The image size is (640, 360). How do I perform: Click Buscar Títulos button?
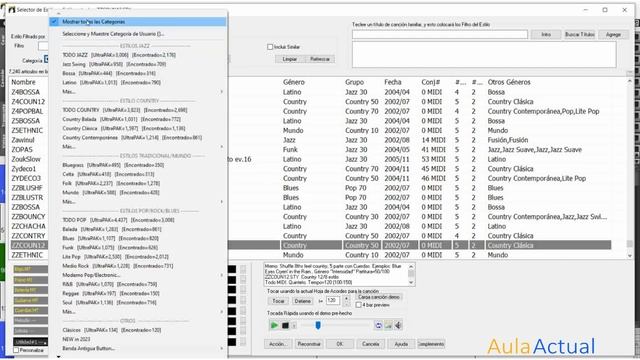click(x=580, y=35)
